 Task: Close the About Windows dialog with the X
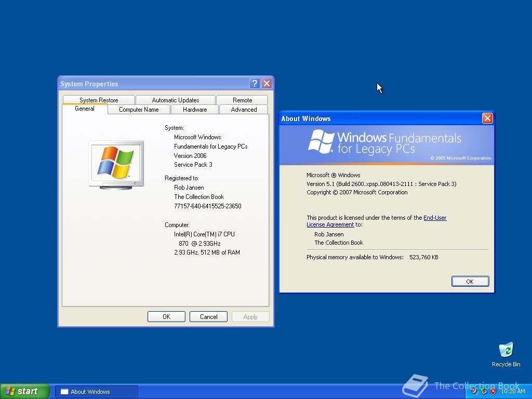click(487, 118)
